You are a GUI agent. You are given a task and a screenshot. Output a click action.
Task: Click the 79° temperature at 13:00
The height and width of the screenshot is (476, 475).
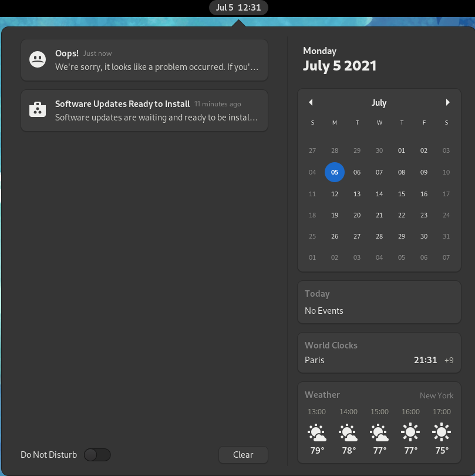[317, 451]
